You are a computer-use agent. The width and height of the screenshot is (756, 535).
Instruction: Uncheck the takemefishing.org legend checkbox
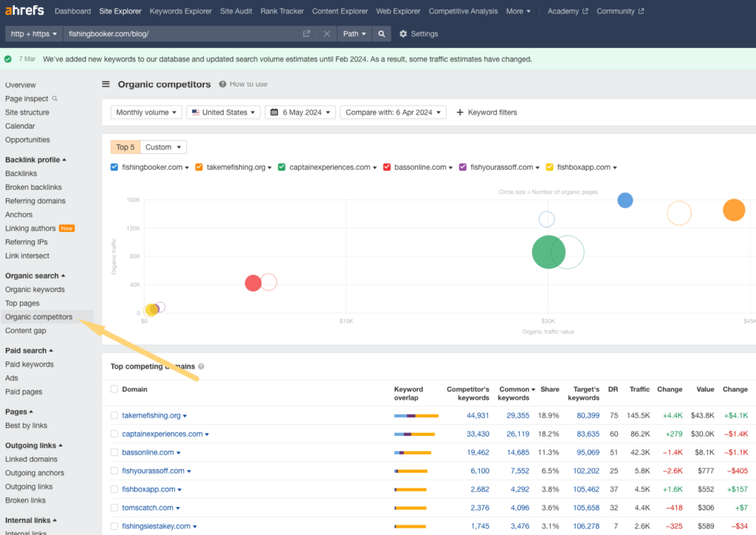pyautogui.click(x=199, y=167)
